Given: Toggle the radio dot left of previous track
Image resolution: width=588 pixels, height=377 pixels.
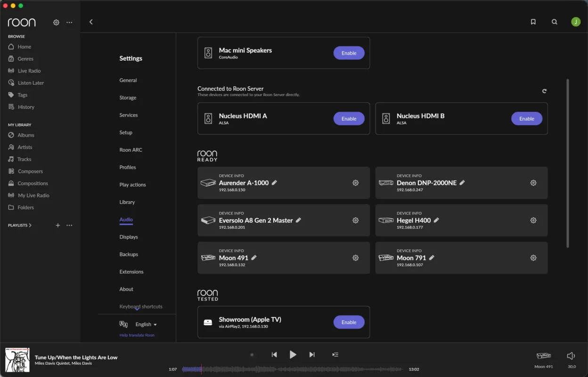Looking at the screenshot, I should coord(252,355).
